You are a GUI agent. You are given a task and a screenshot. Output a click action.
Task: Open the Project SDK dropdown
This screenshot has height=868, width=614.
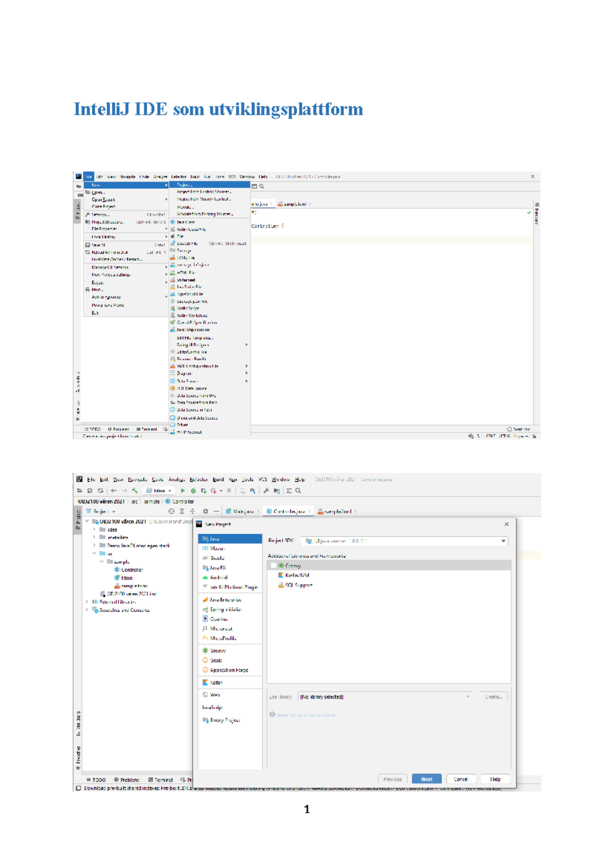[x=503, y=541]
